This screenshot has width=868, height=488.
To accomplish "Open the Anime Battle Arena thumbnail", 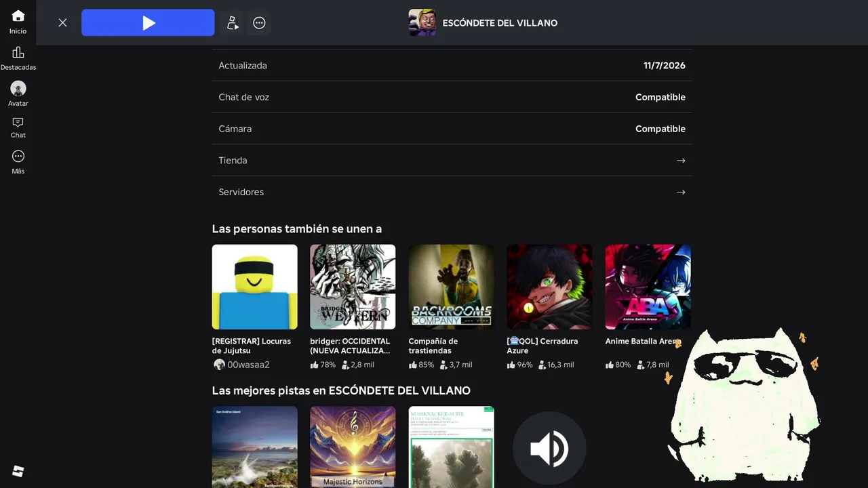I will (x=648, y=287).
